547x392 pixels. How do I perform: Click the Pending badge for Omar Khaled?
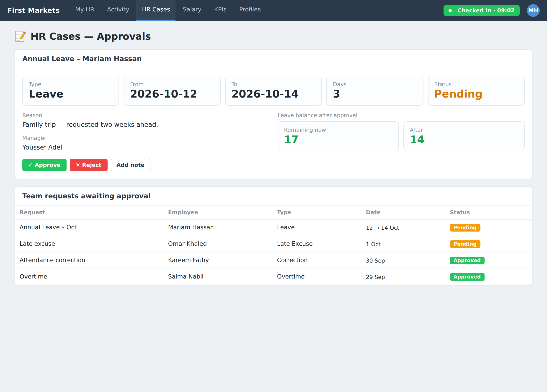click(x=465, y=244)
